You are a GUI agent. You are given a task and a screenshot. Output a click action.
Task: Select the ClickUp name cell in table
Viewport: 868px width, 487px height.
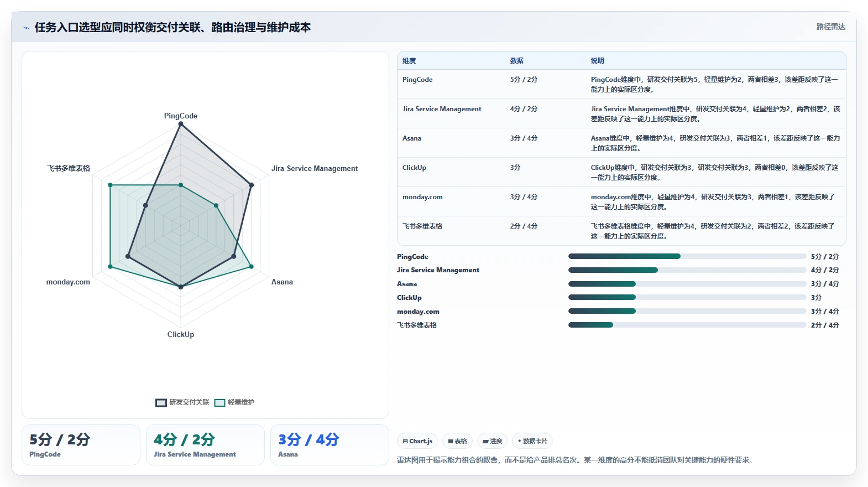tap(414, 168)
